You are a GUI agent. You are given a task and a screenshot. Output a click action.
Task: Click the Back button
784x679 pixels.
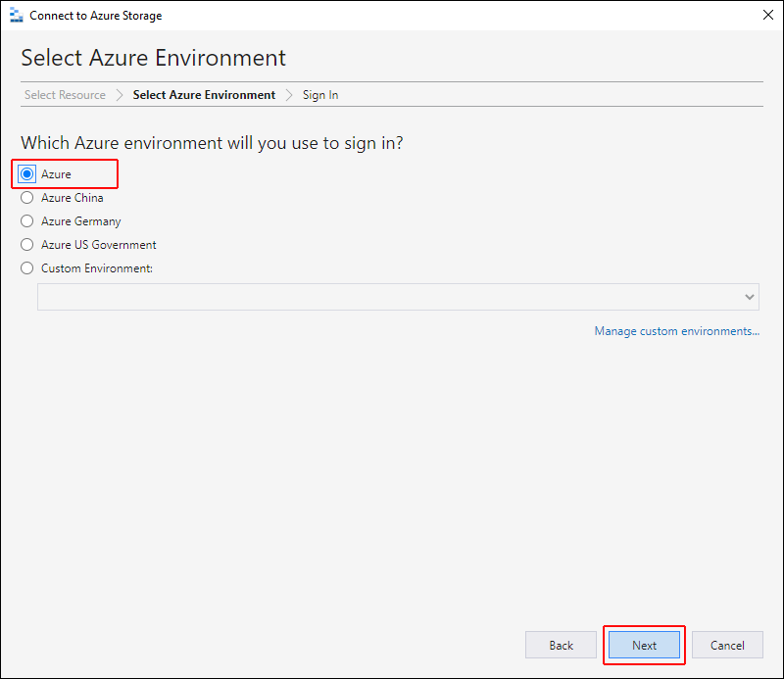561,645
